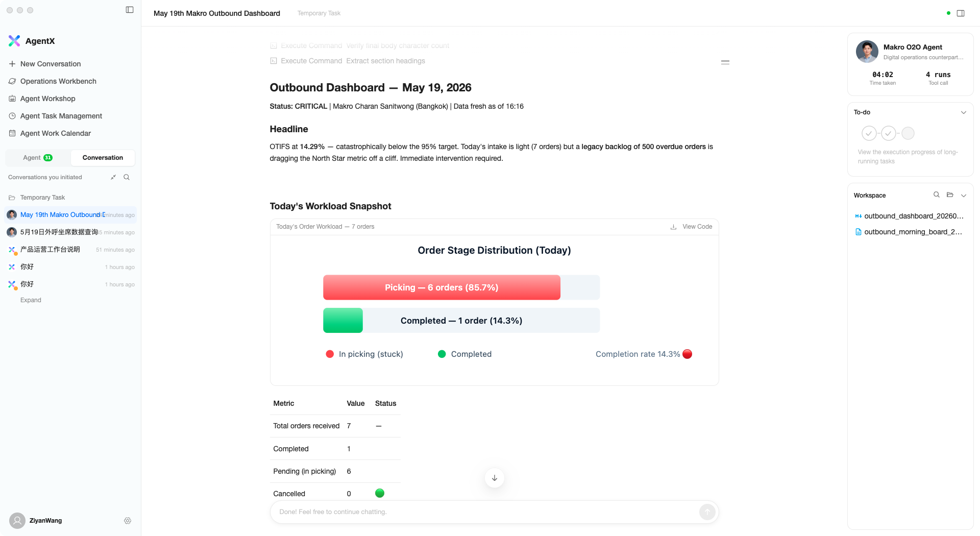Open Execute Command Extract section headings step
This screenshot has height=536, width=980.
[348, 61]
